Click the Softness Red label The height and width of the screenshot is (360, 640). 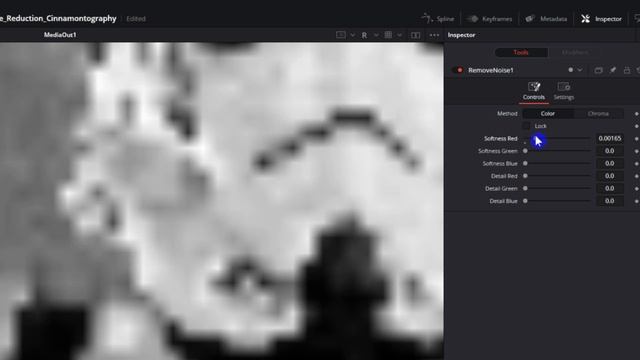(500, 138)
